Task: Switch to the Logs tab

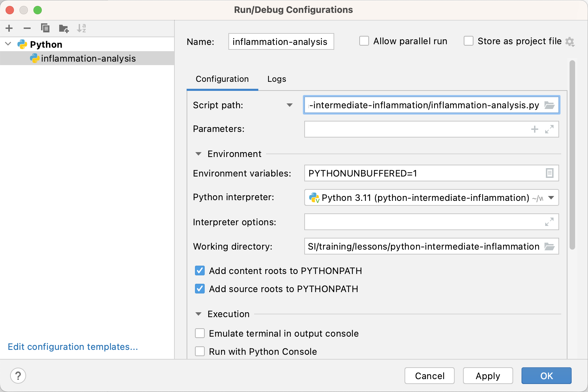Action: (276, 79)
